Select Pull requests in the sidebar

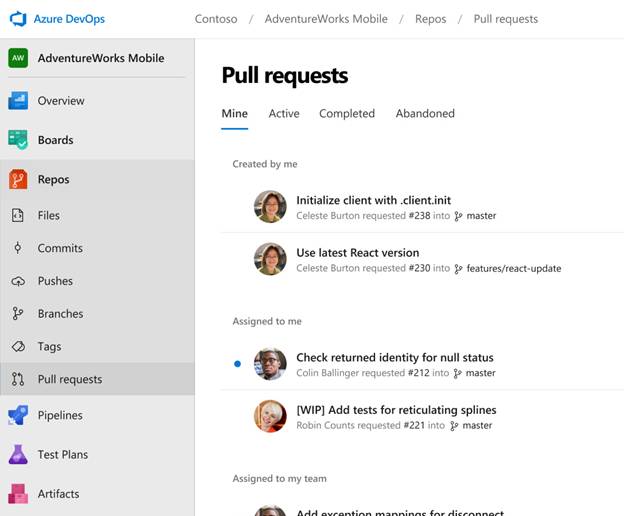point(97,379)
